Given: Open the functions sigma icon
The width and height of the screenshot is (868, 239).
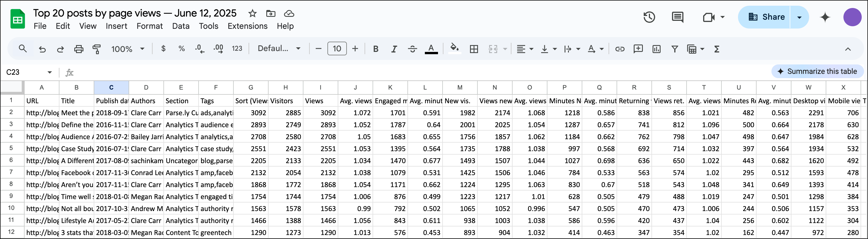Looking at the screenshot, I should [x=717, y=49].
